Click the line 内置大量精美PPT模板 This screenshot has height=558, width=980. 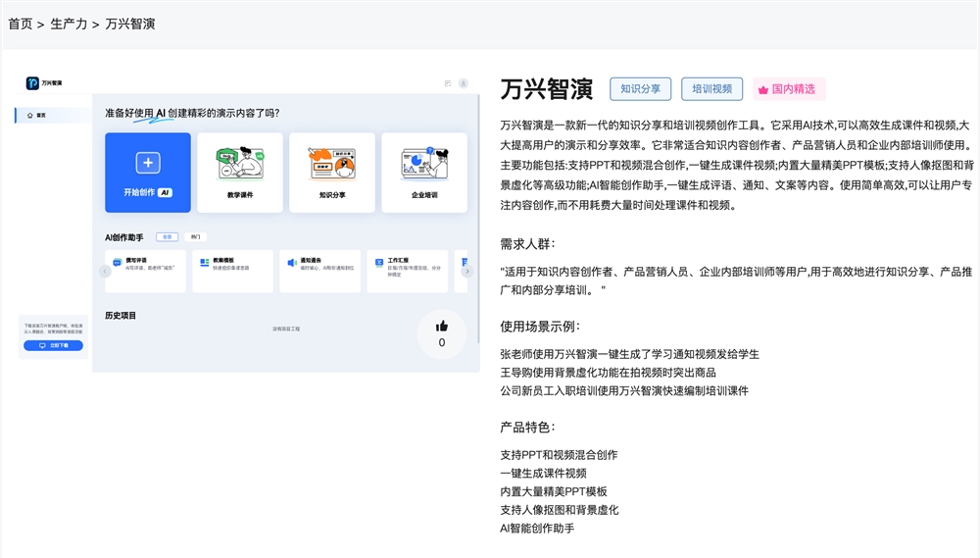coord(554,491)
